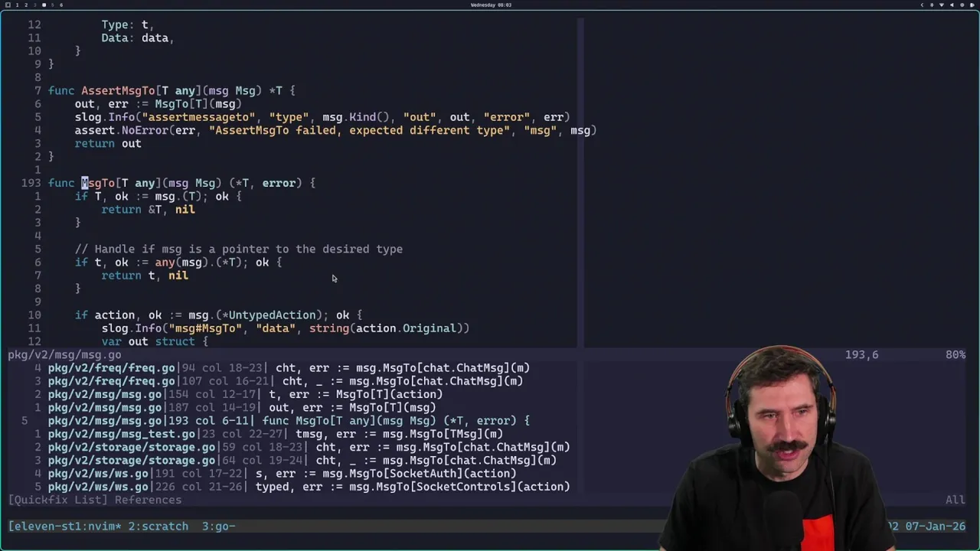
Task: Click the Handle if msg is a pointer comment
Action: click(x=238, y=249)
